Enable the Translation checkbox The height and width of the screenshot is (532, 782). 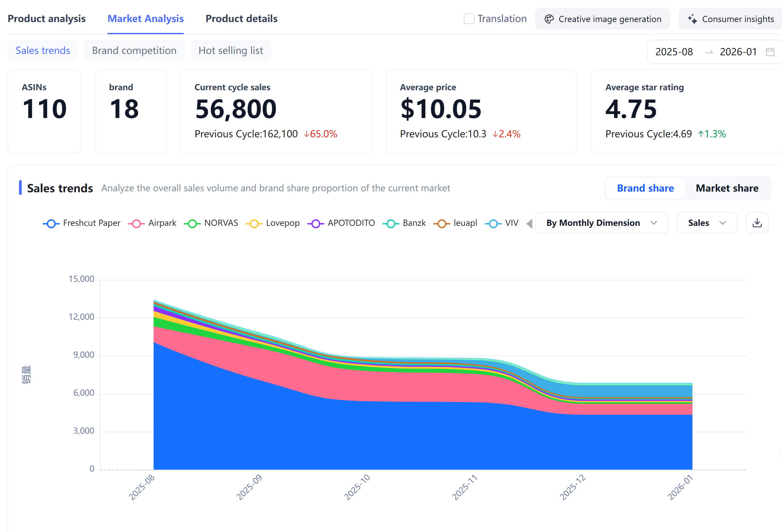[469, 19]
